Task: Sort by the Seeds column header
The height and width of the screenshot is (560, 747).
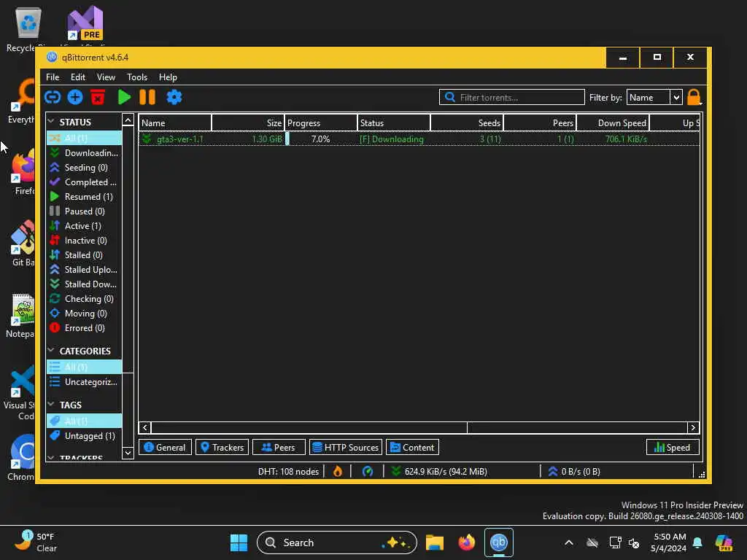Action: (x=467, y=122)
